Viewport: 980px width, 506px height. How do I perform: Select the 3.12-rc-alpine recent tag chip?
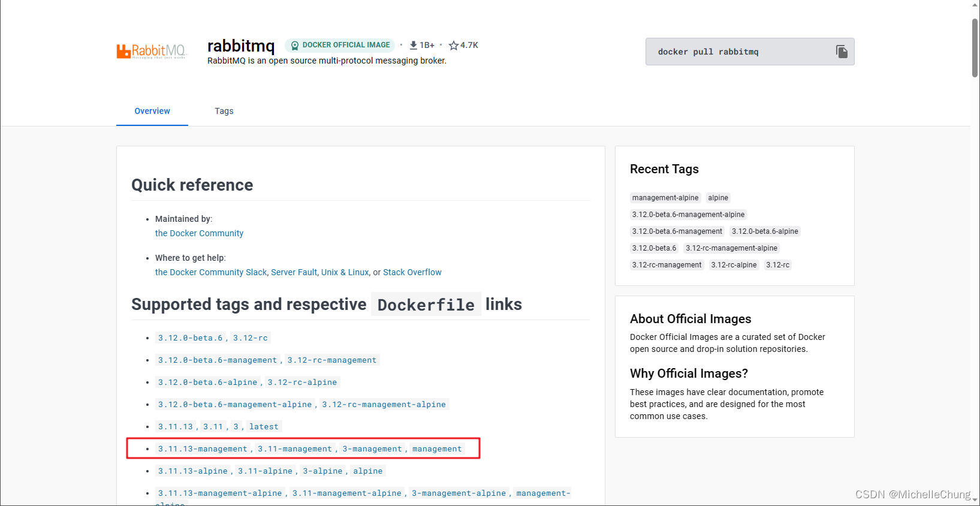(734, 265)
